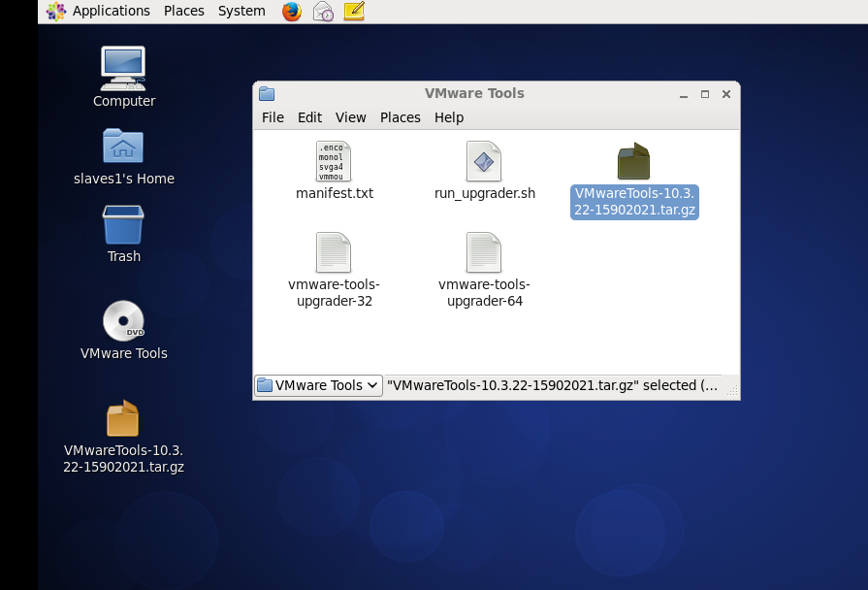Open the selected VMwareTools-10.3.22 archive

point(633,162)
